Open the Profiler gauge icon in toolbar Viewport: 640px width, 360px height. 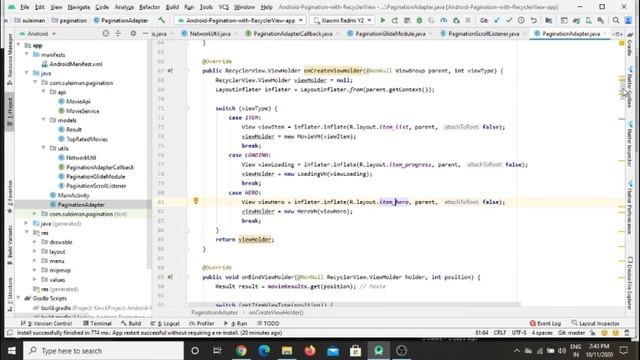pyautogui.click(x=444, y=20)
